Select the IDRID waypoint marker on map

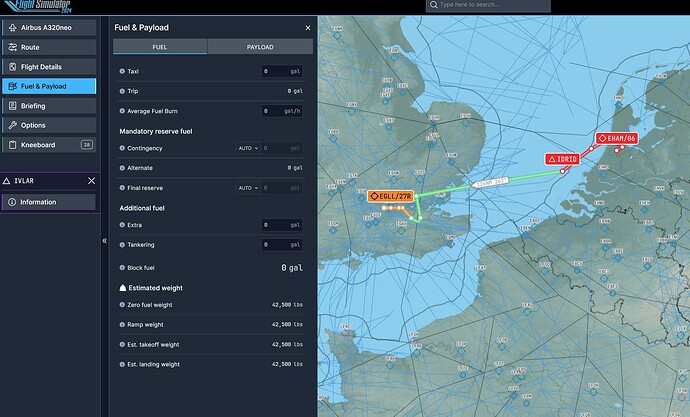(x=562, y=159)
